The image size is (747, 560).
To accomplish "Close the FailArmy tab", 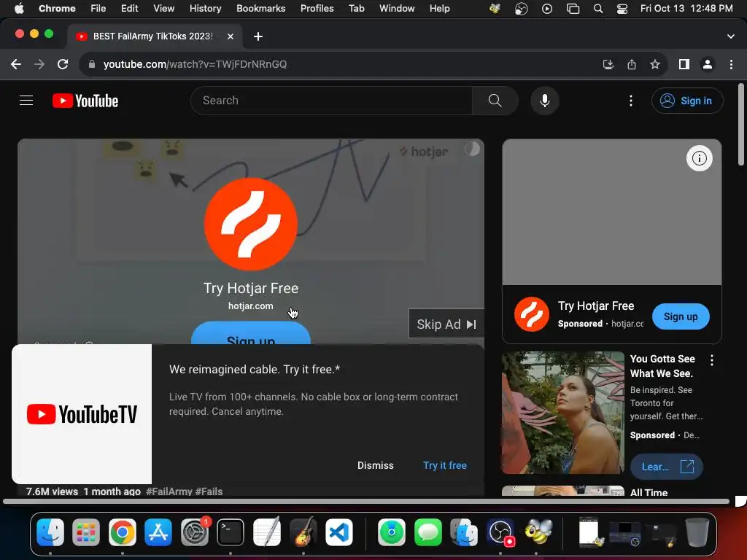I will pos(230,36).
